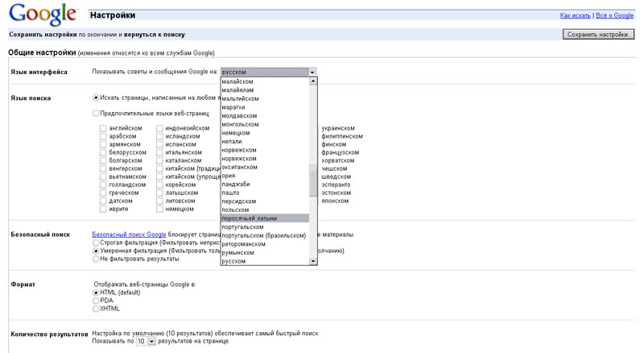This screenshot has height=353, width=644.
Task: Tick the каталанском checkbox
Action: point(159,160)
